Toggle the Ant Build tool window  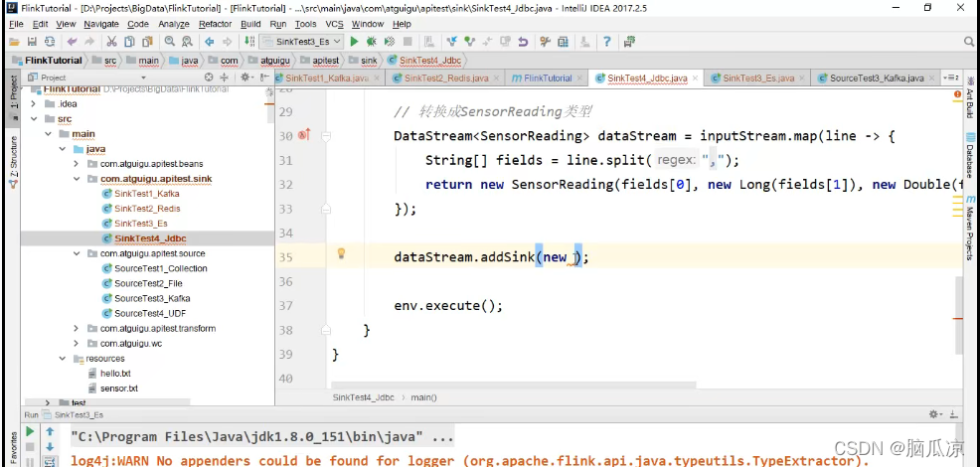[970, 97]
